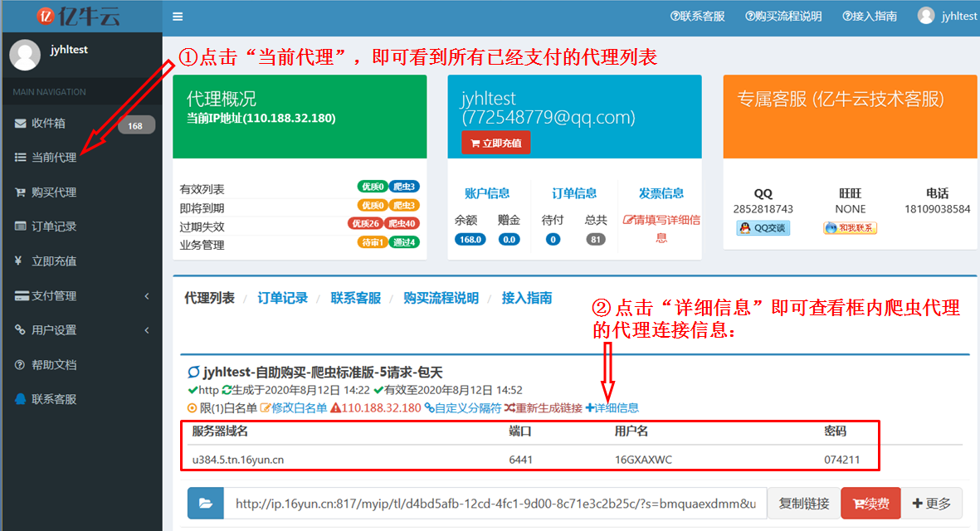Open the 订单信息 section

pyautogui.click(x=573, y=193)
